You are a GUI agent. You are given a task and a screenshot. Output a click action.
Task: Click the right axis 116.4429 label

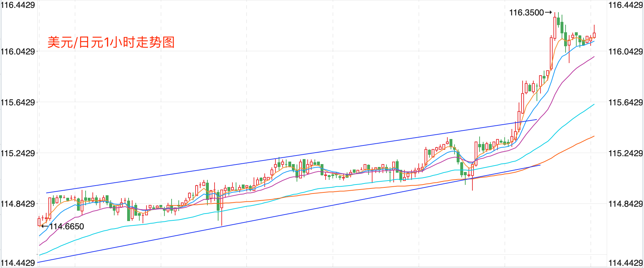coord(625,5)
